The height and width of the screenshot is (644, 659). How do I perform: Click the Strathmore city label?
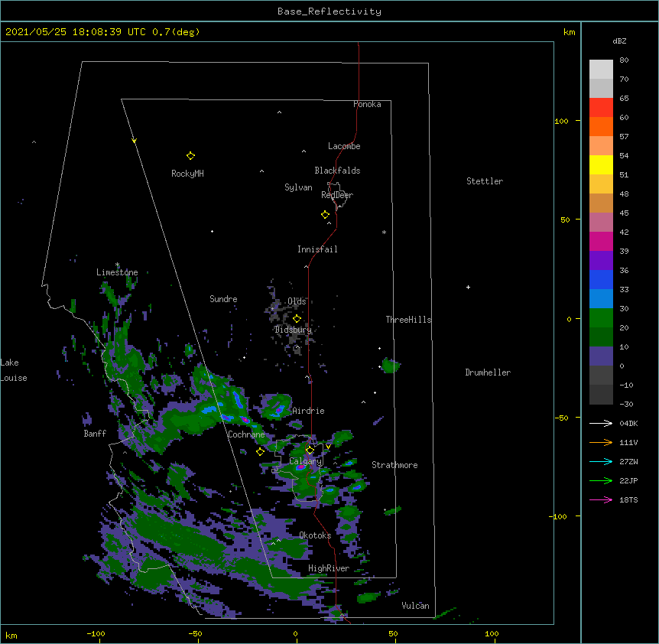pyautogui.click(x=394, y=465)
